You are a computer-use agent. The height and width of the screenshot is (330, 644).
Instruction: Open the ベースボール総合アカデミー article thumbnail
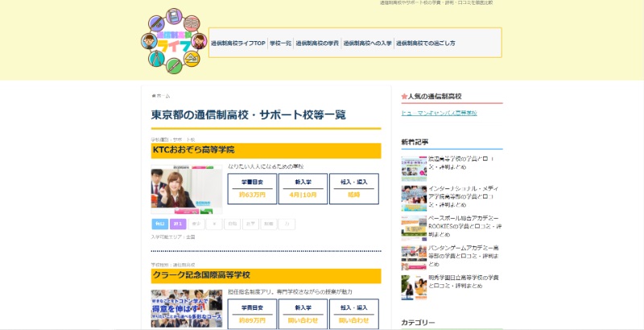pos(414,228)
